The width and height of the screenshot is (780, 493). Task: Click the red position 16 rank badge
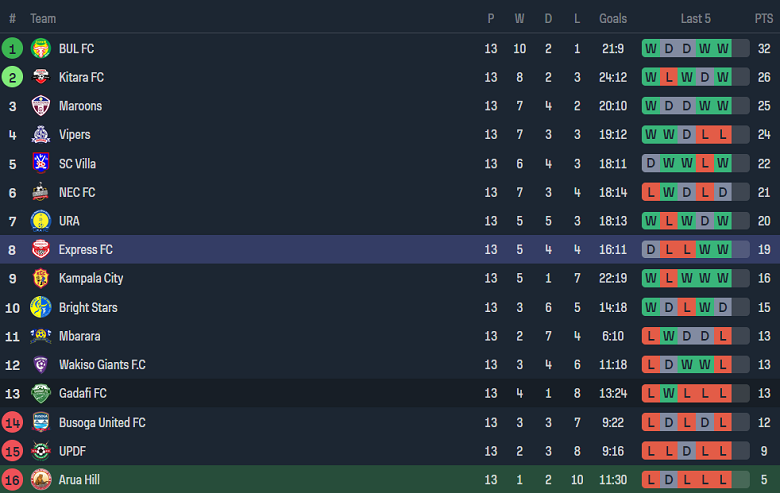coord(12,480)
